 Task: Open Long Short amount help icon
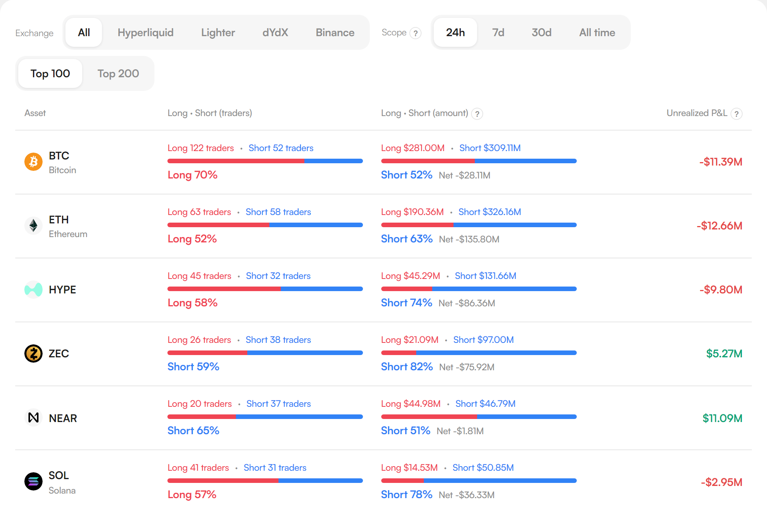pos(477,114)
